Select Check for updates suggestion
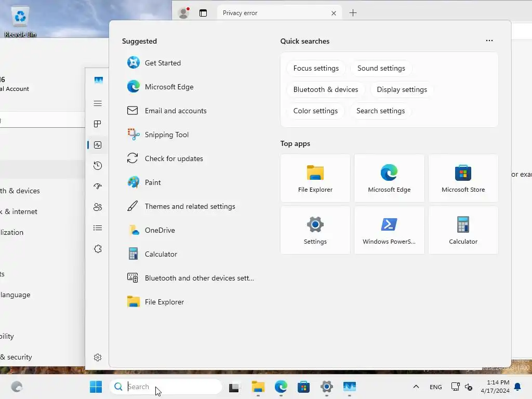This screenshot has height=399, width=532. pyautogui.click(x=165, y=158)
